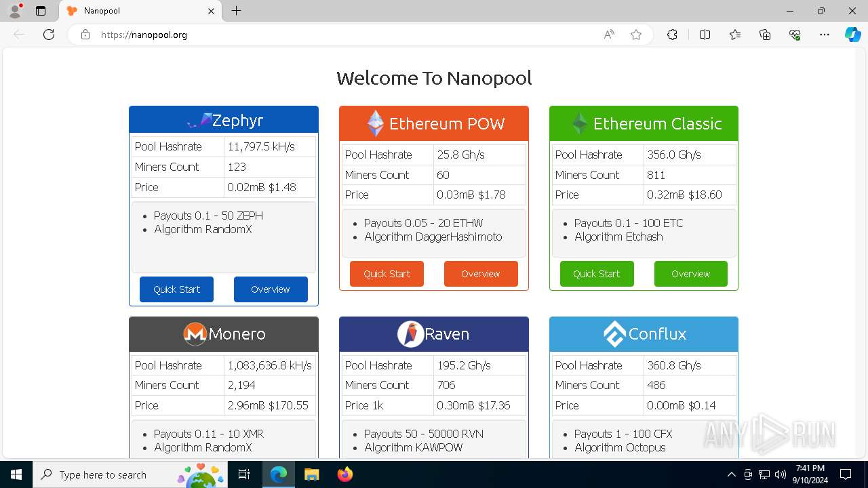
Task: Click the Conflux card header title
Action: click(657, 333)
